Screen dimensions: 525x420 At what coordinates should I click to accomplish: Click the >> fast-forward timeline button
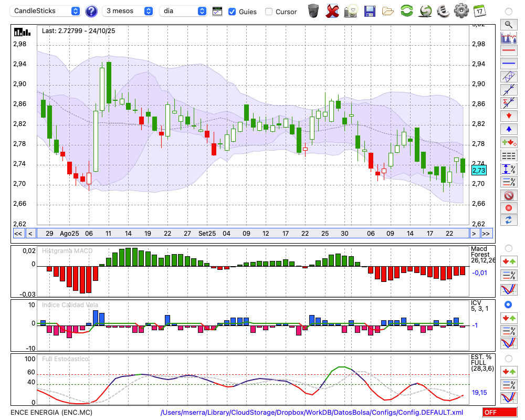pos(486,234)
